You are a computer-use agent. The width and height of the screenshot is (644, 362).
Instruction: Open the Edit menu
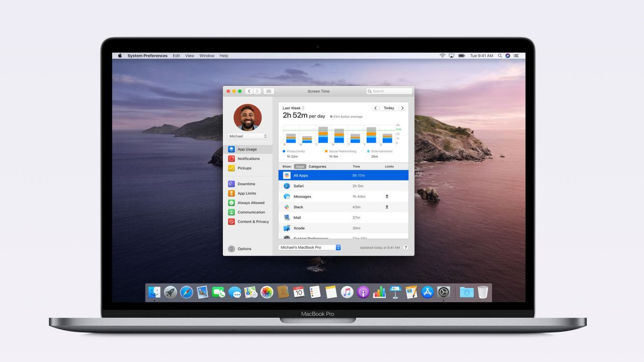176,56
